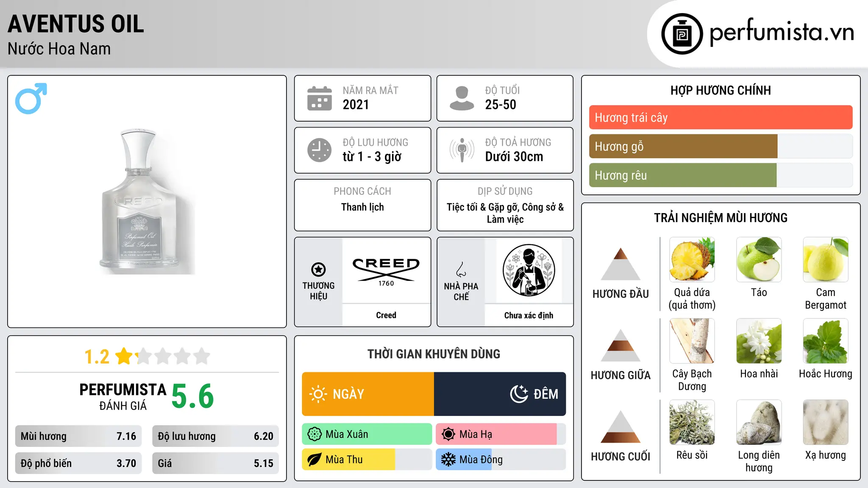Click the Hương rêu accord bar
The width and height of the screenshot is (868, 488).
(721, 175)
